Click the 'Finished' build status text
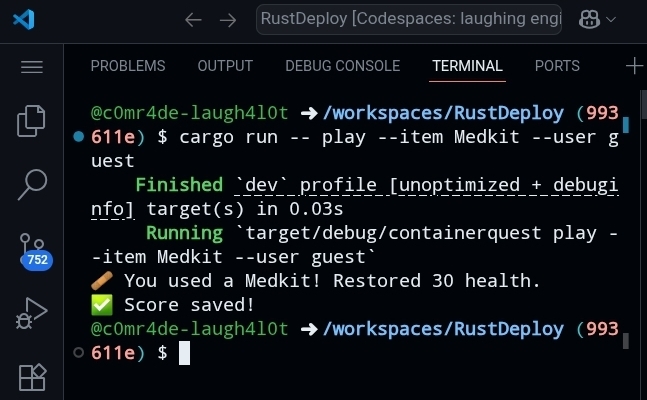Screen dimensions: 647x400 [179, 185]
